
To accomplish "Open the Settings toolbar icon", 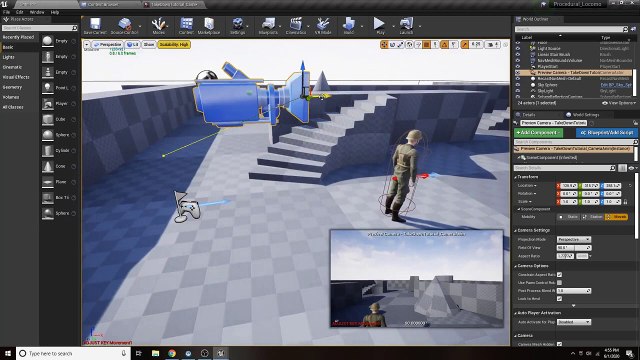I will [x=237, y=26].
